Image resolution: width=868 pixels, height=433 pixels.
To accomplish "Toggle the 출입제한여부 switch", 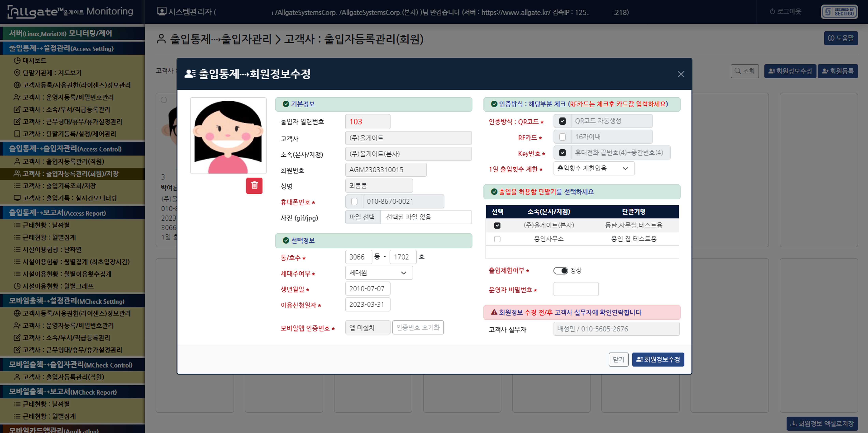I will [x=561, y=271].
